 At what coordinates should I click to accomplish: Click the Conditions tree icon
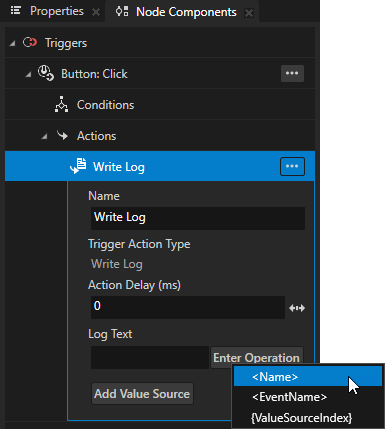coord(61,104)
